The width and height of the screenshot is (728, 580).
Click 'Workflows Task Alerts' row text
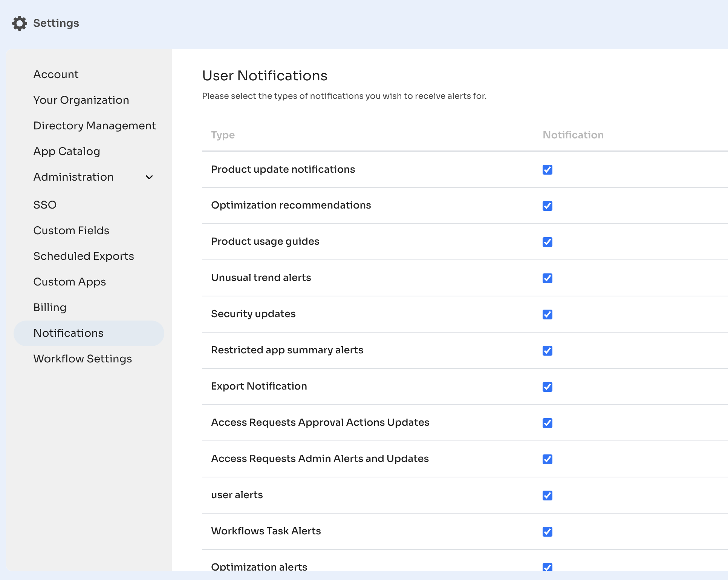(x=266, y=531)
